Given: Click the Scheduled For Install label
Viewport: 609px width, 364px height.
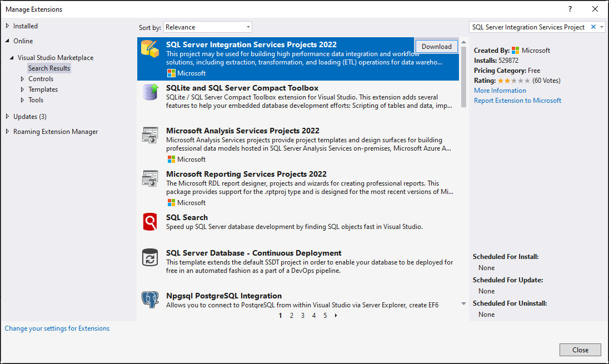Looking at the screenshot, I should pyautogui.click(x=506, y=256).
